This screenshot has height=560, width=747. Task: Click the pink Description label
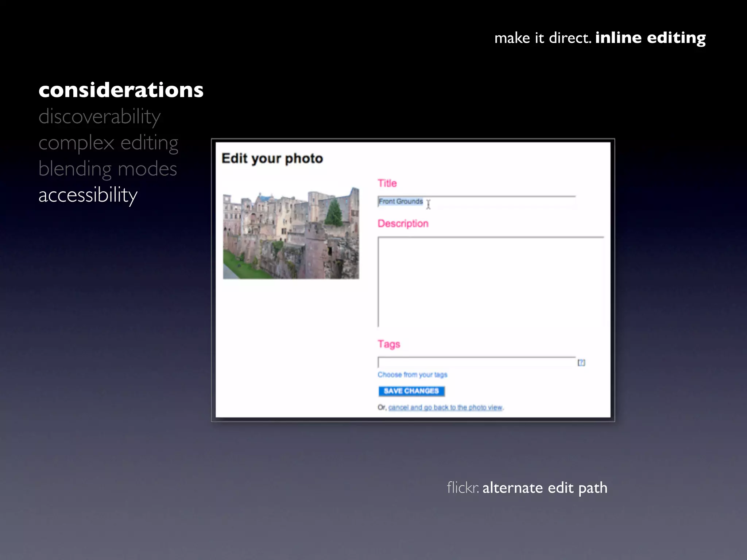[x=403, y=223]
